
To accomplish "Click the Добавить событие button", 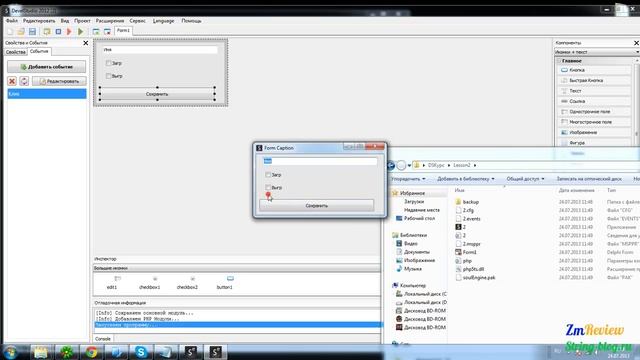I will pyautogui.click(x=47, y=67).
